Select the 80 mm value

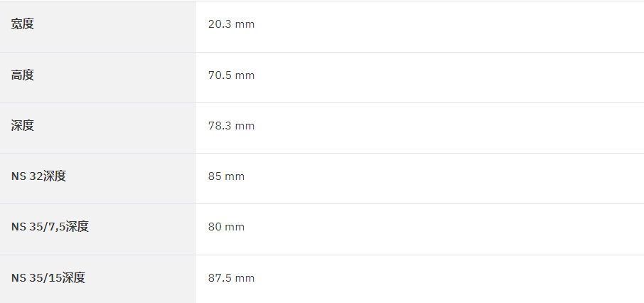pos(226,227)
